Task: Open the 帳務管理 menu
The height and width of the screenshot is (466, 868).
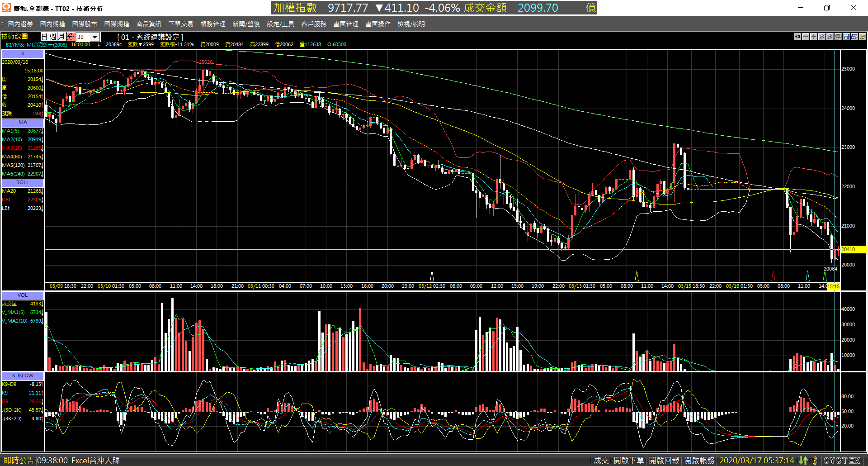Action: [x=213, y=24]
